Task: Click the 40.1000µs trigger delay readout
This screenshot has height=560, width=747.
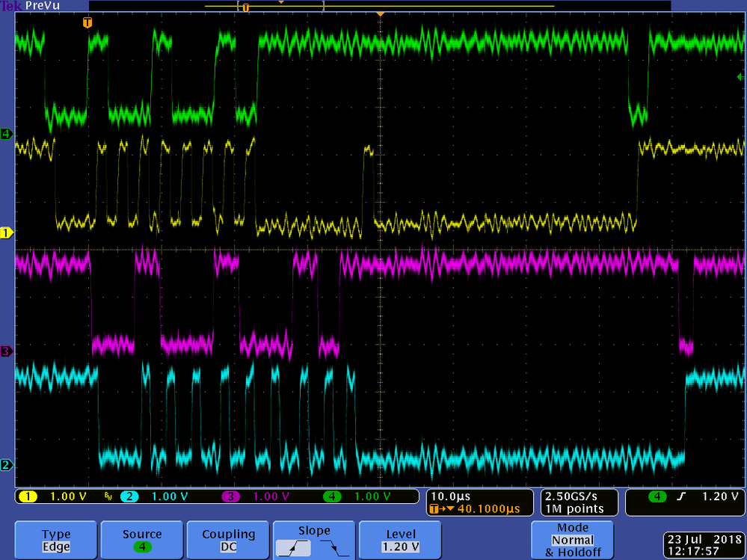Action: pyautogui.click(x=489, y=509)
